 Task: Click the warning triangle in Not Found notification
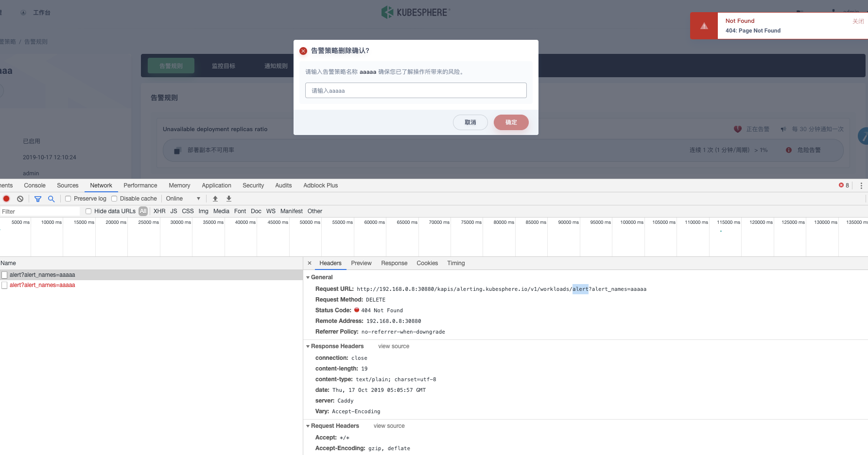(704, 26)
